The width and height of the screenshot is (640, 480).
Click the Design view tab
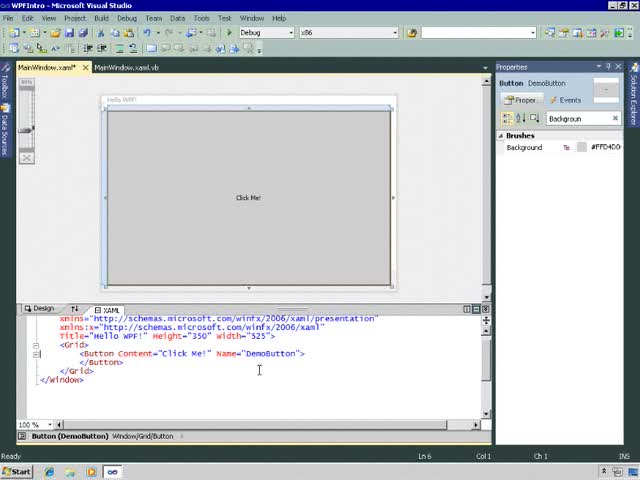click(39, 309)
